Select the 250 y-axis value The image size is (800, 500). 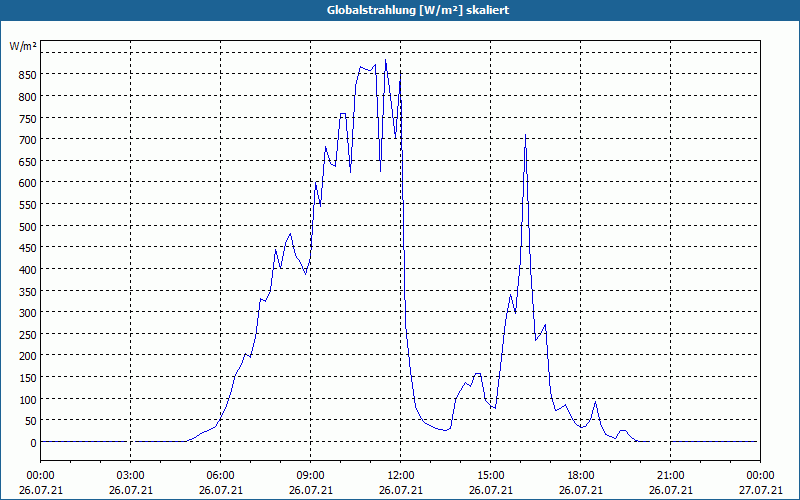tap(27, 334)
